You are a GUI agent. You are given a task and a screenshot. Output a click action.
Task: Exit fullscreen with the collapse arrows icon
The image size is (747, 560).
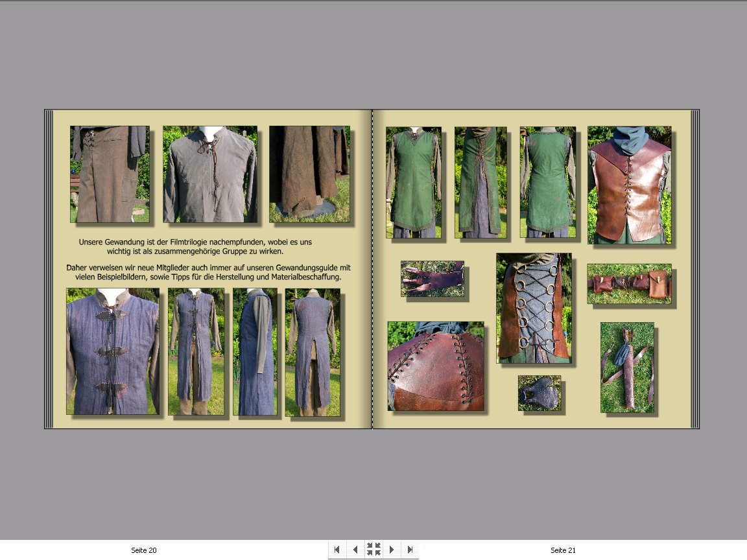click(x=373, y=550)
